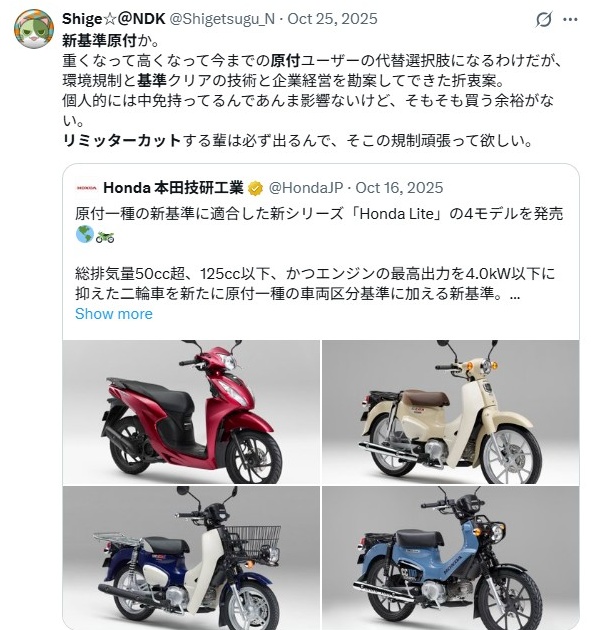Open the @Shigetsugu_N handle link

(223, 19)
